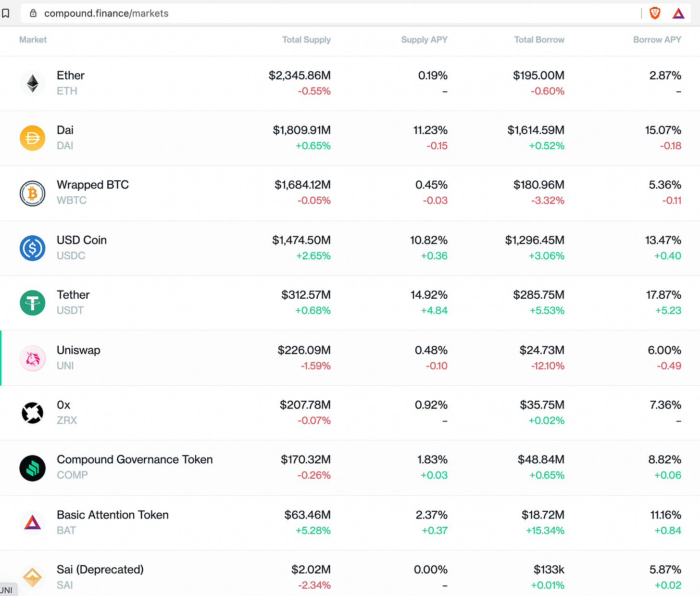This screenshot has height=596, width=700.
Task: Click USD Coin supply APY 10.82%
Action: point(429,240)
